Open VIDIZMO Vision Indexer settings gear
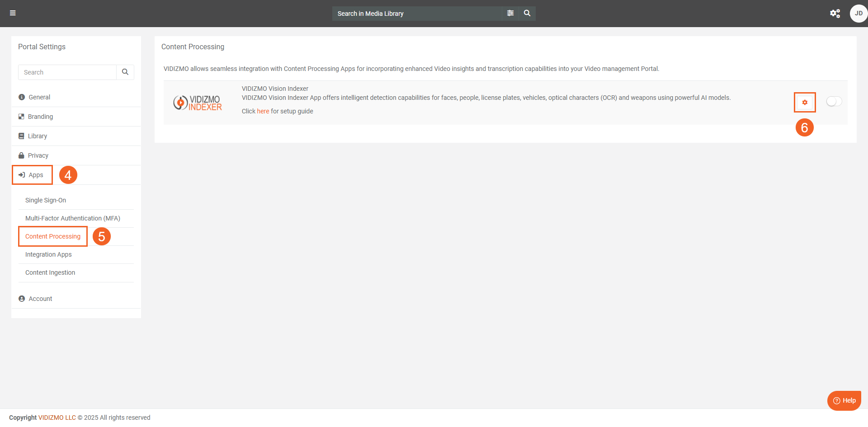This screenshot has width=868, height=427. [x=805, y=102]
